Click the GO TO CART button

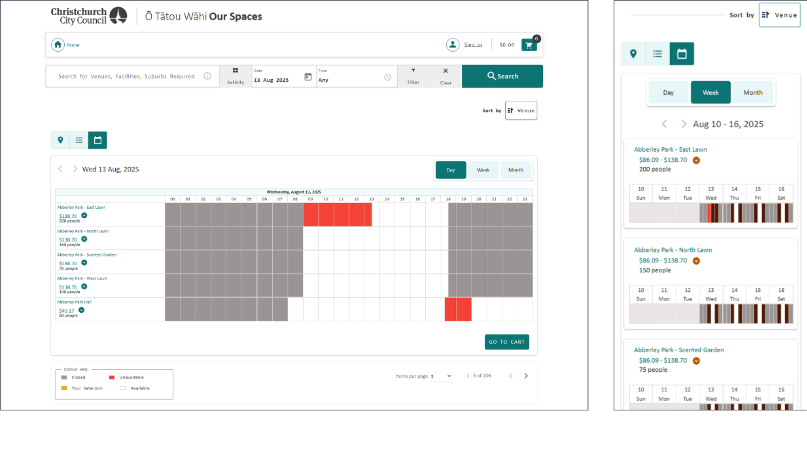(507, 342)
